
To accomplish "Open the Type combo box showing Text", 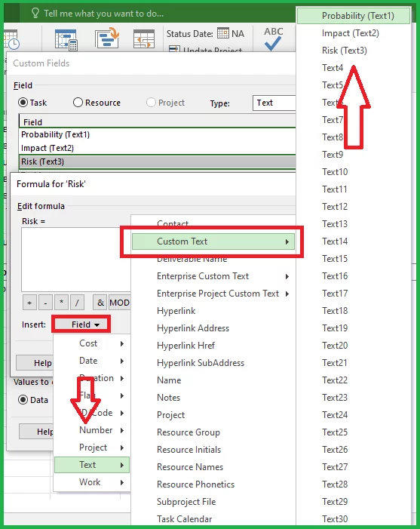I will (x=274, y=103).
